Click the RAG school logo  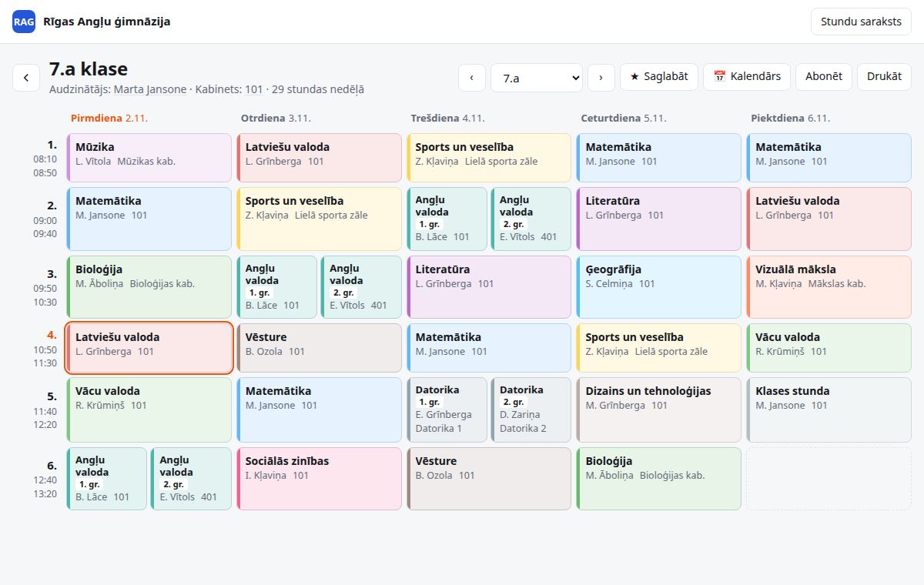pos(24,22)
